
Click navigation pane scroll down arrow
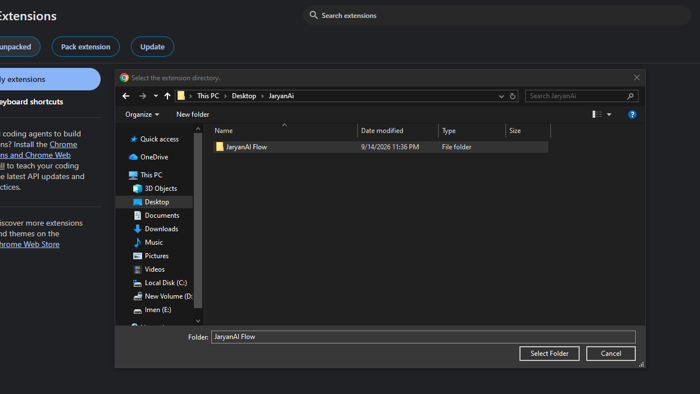198,321
